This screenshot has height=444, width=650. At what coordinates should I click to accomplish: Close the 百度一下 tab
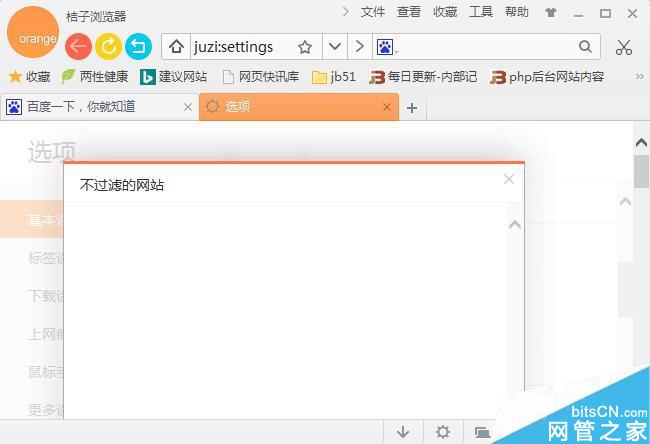pyautogui.click(x=188, y=107)
